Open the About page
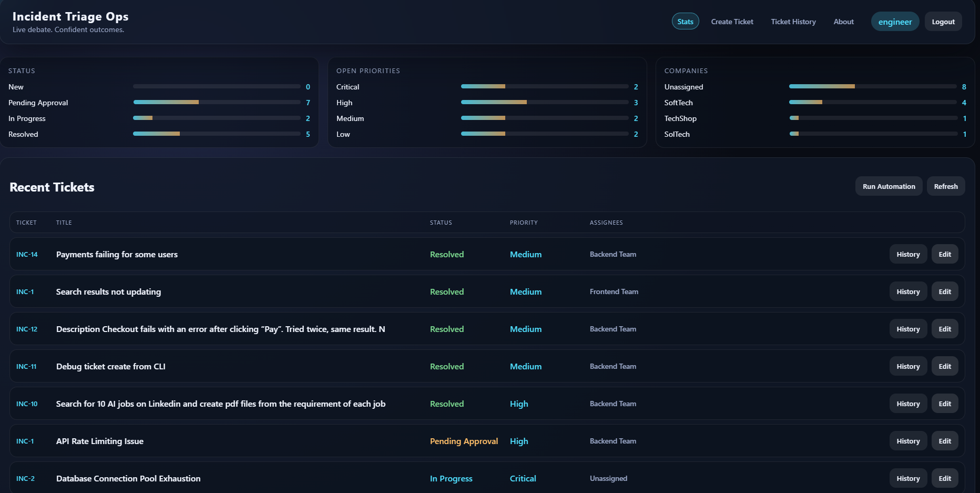The image size is (980, 493). [843, 22]
